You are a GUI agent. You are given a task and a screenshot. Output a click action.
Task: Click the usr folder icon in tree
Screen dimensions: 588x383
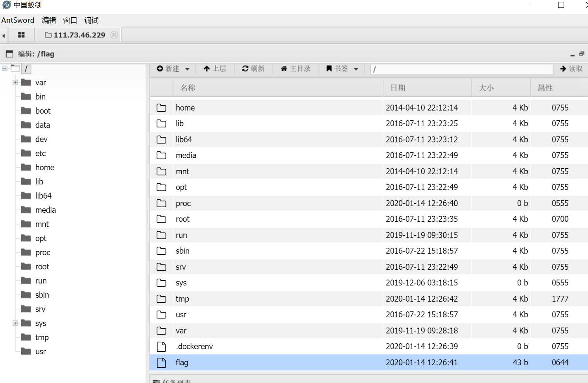tap(26, 351)
